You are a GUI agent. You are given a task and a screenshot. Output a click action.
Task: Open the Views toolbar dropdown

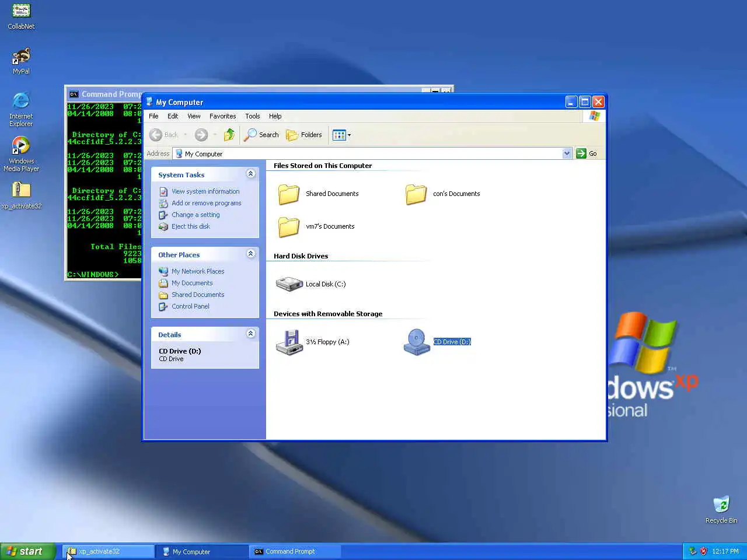tap(341, 135)
